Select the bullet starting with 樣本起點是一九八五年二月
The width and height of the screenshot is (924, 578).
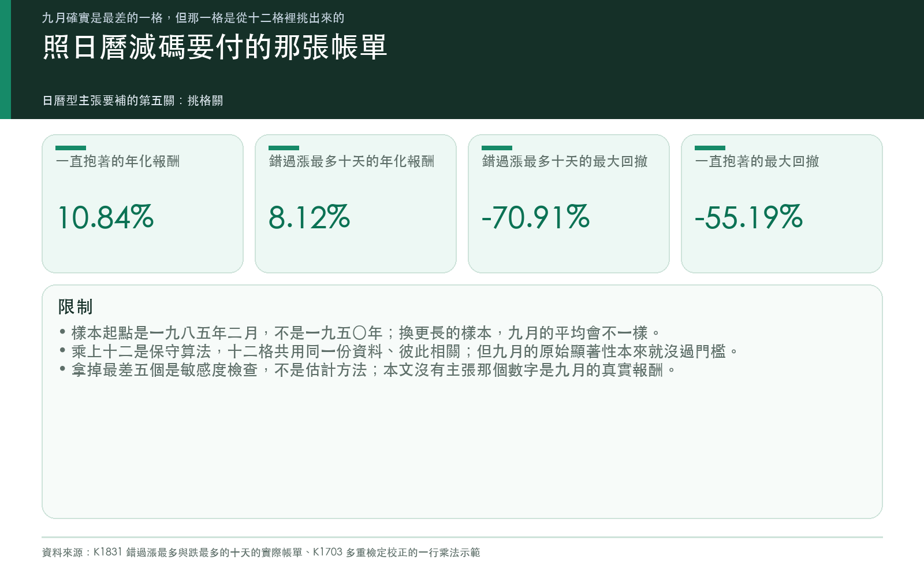(x=360, y=333)
